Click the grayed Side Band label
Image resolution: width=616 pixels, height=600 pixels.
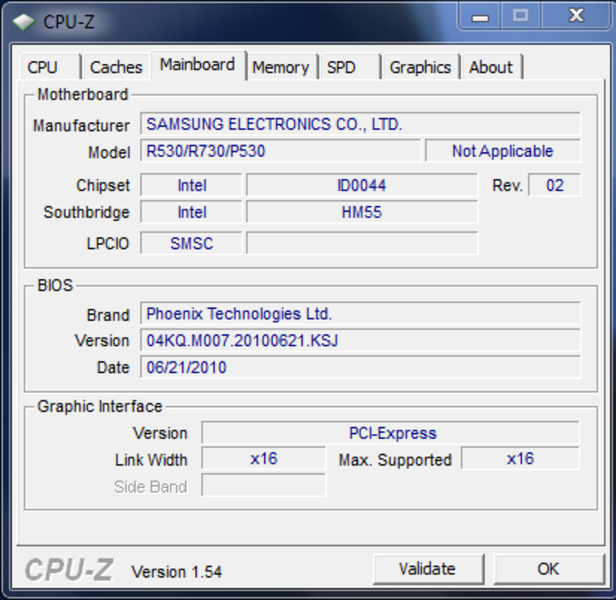pyautogui.click(x=150, y=487)
